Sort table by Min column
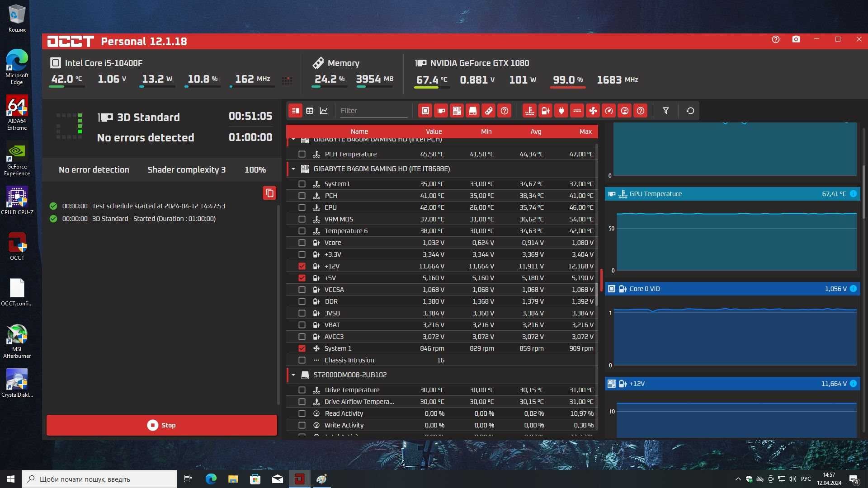868x488 pixels. tap(486, 131)
